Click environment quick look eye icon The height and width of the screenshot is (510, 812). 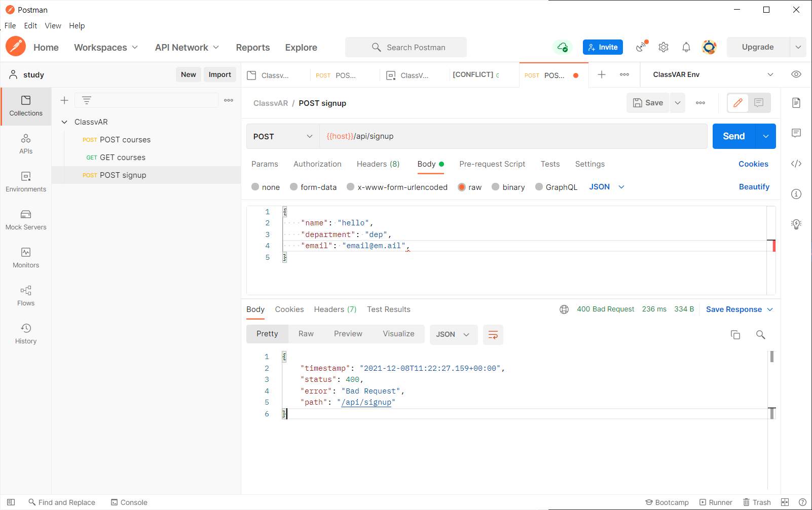796,74
